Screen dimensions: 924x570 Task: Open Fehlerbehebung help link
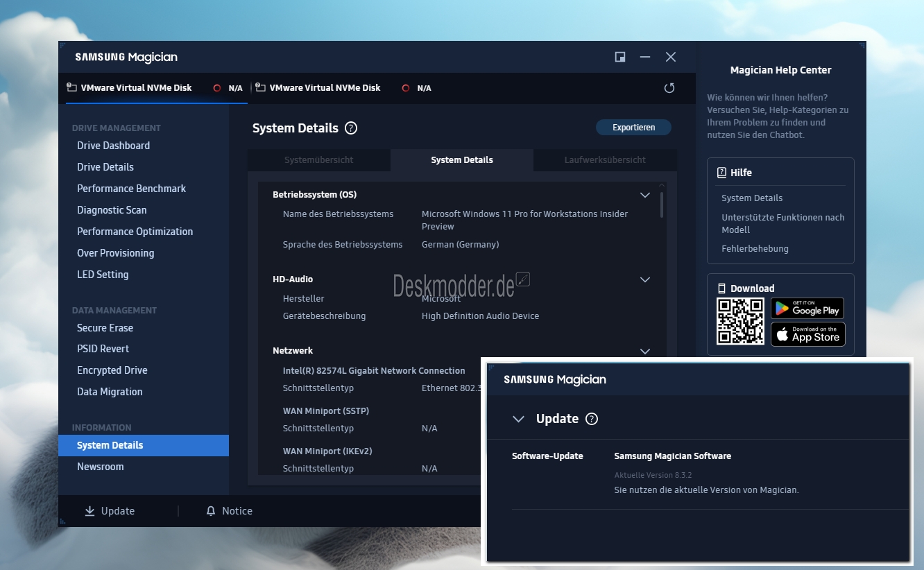point(755,249)
